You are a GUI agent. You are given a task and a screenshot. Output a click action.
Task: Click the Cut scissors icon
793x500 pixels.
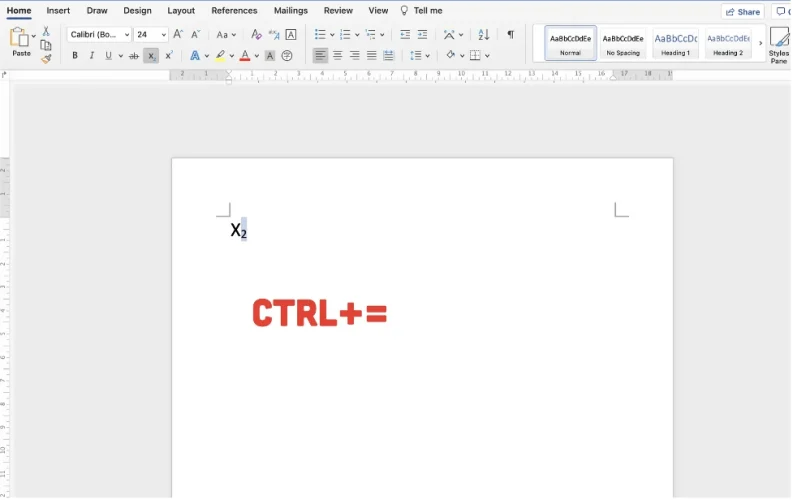[x=46, y=32]
